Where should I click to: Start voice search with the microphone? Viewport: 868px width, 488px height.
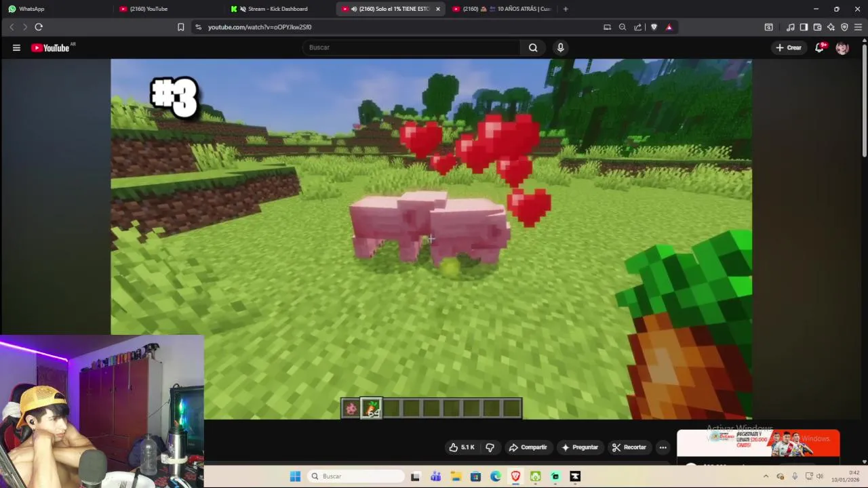(x=560, y=47)
